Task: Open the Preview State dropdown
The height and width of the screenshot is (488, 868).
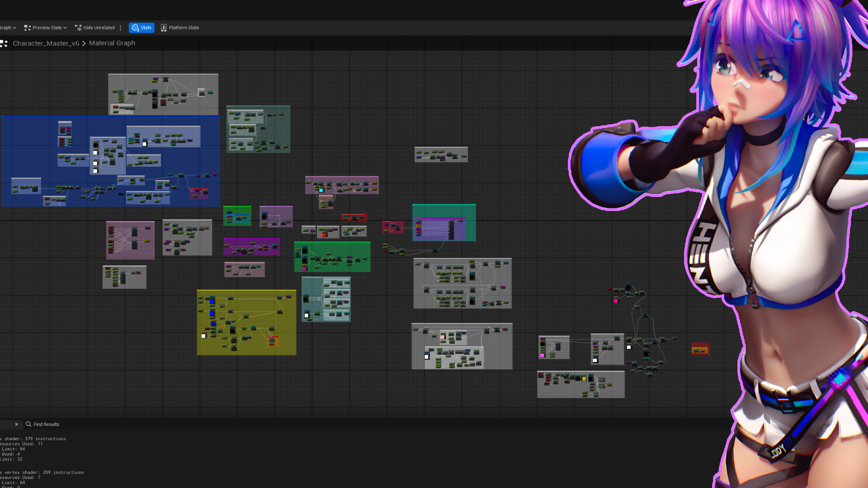Action: pos(46,28)
